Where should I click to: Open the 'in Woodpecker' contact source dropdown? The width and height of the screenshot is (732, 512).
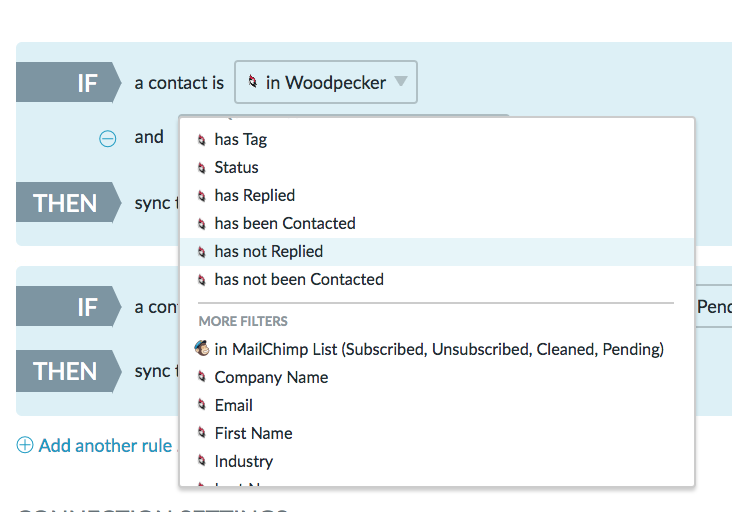click(x=326, y=82)
